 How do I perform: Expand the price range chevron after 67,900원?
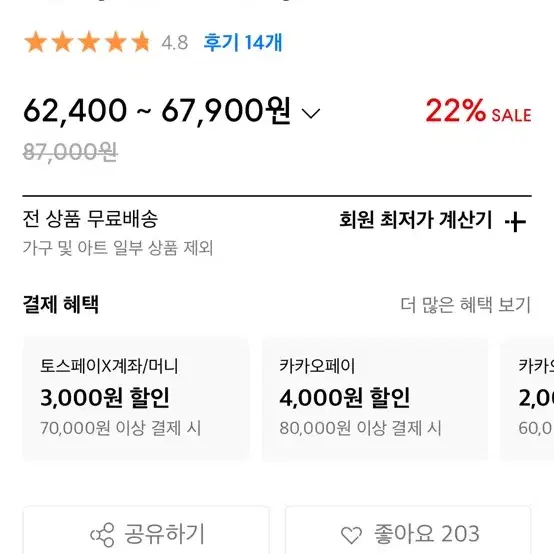[x=311, y=113]
